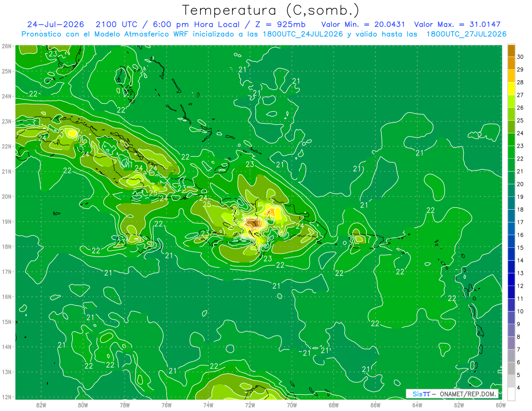Click 'Valor Min. = 20.0431' readout

[x=364, y=24]
